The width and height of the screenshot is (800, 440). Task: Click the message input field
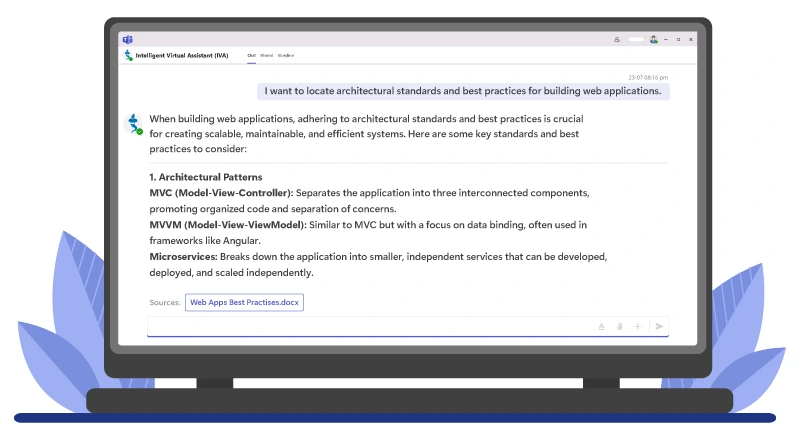[370, 326]
